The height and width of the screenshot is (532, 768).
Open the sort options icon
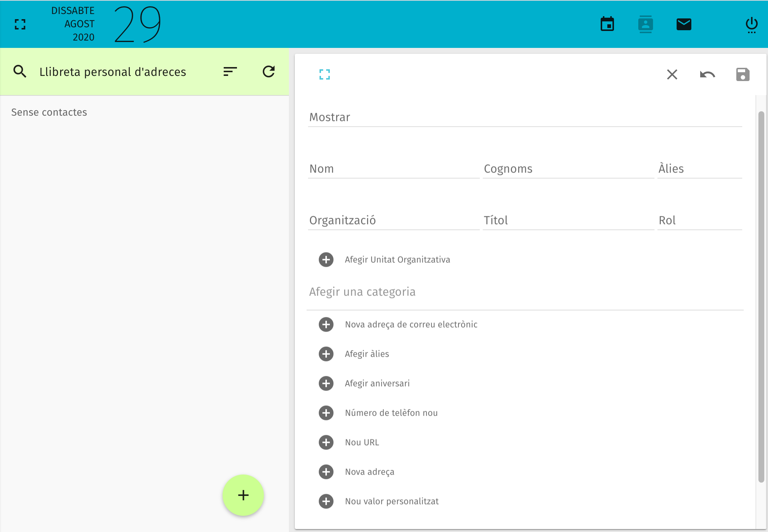tap(230, 71)
